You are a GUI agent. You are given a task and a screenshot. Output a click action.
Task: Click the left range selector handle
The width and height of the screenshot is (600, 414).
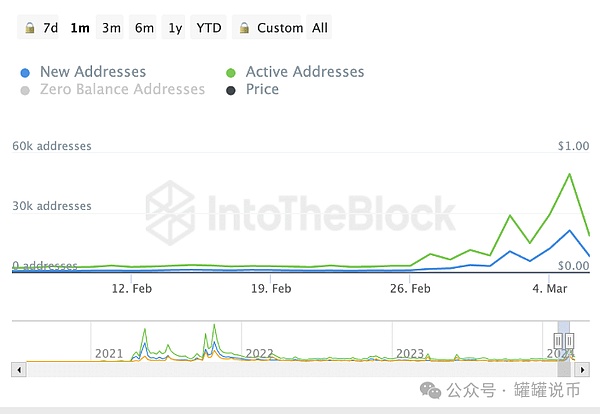click(557, 340)
